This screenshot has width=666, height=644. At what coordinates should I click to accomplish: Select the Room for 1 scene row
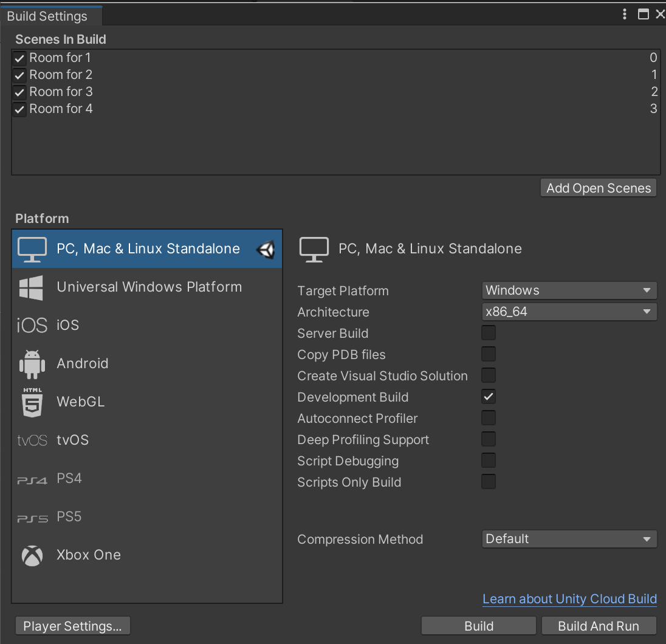coord(335,58)
